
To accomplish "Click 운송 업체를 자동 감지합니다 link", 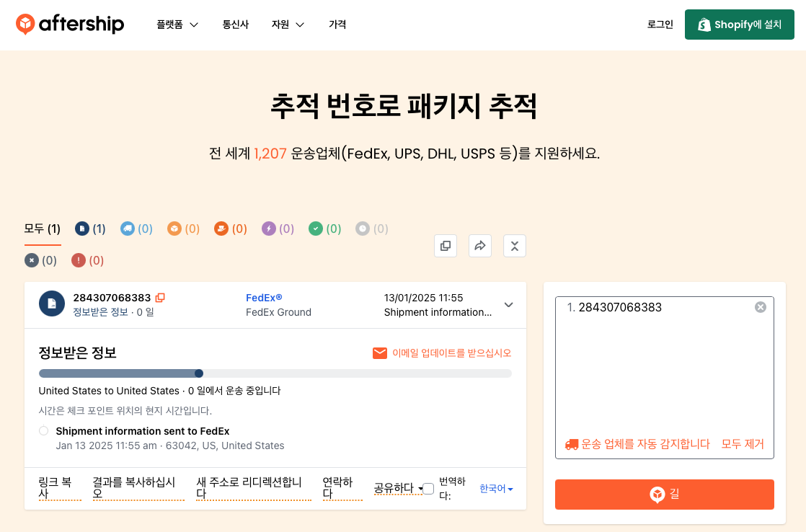I will 645,444.
